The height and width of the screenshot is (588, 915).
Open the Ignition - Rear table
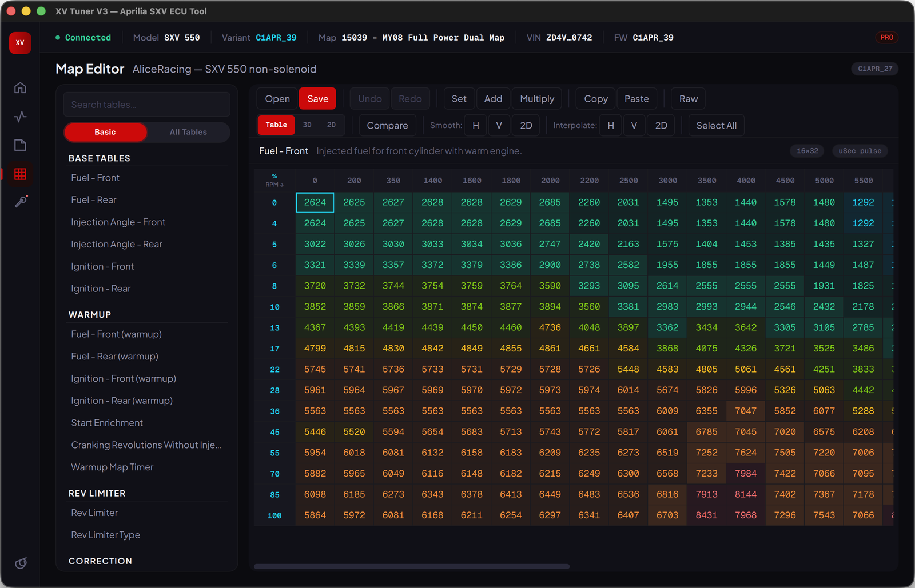pos(147,289)
